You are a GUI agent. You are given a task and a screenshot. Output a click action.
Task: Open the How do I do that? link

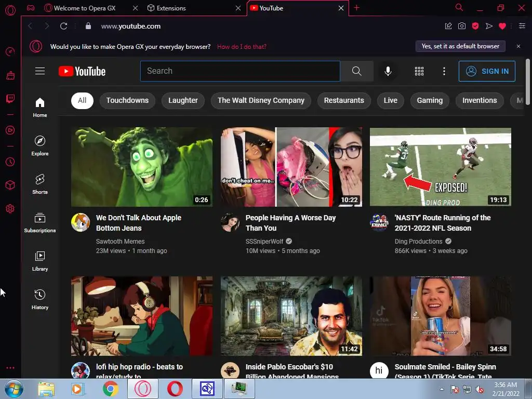tap(242, 47)
